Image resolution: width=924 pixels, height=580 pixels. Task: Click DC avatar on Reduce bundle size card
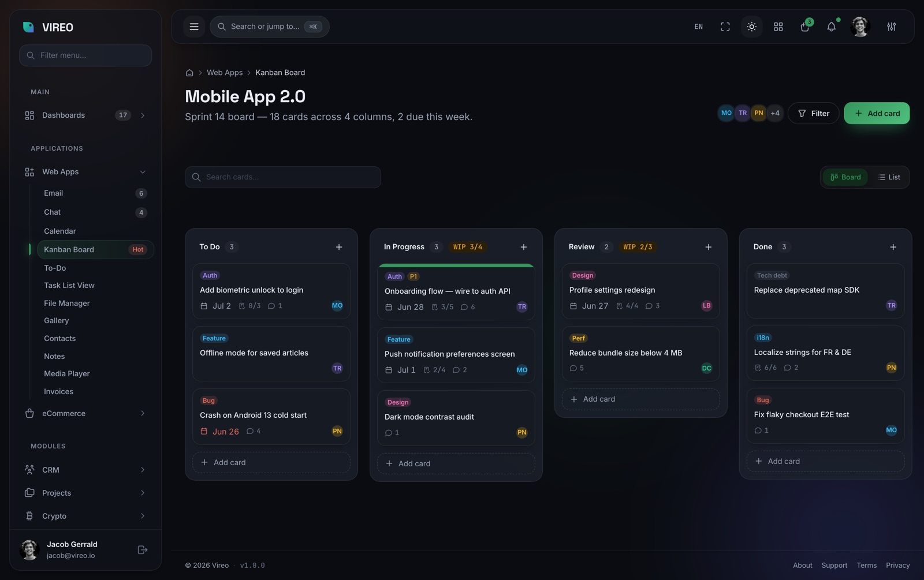click(707, 368)
